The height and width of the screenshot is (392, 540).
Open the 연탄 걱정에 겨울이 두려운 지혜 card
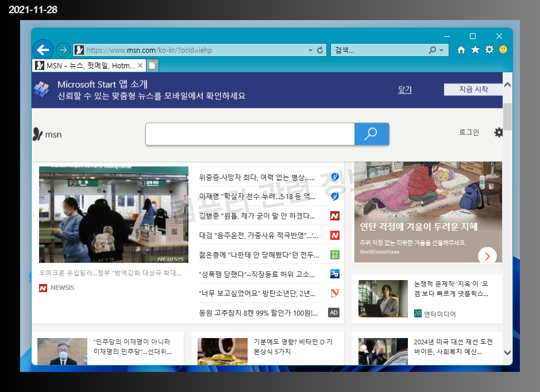coord(428,212)
